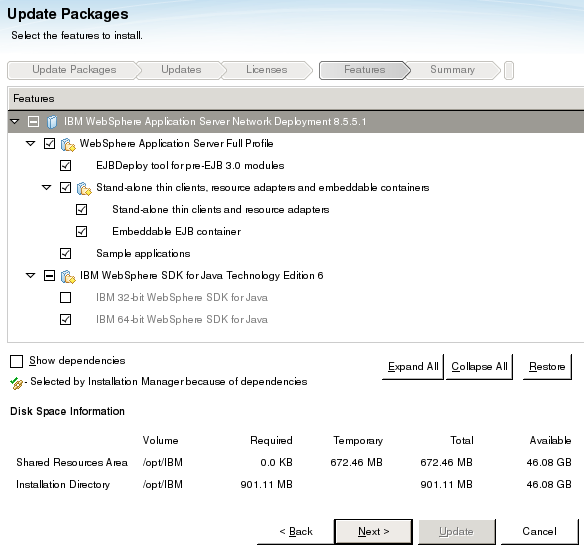Screen dimensions: 584x554
Task: Click the 672.46 MB Temporary value
Action: tap(356, 463)
